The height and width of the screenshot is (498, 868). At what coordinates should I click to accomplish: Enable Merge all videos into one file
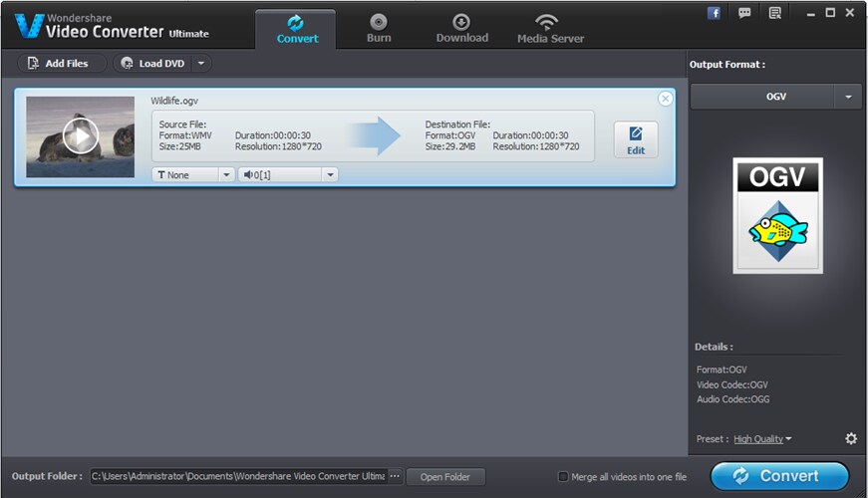563,476
